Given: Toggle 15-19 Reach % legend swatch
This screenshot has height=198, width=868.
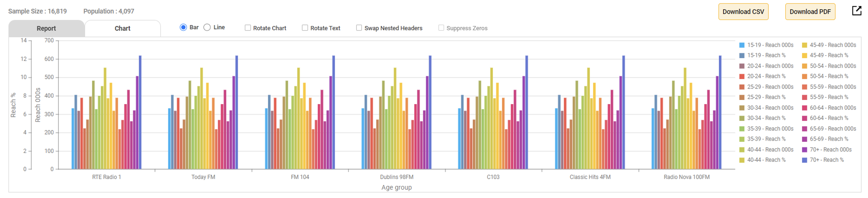Looking at the screenshot, I should point(742,56).
